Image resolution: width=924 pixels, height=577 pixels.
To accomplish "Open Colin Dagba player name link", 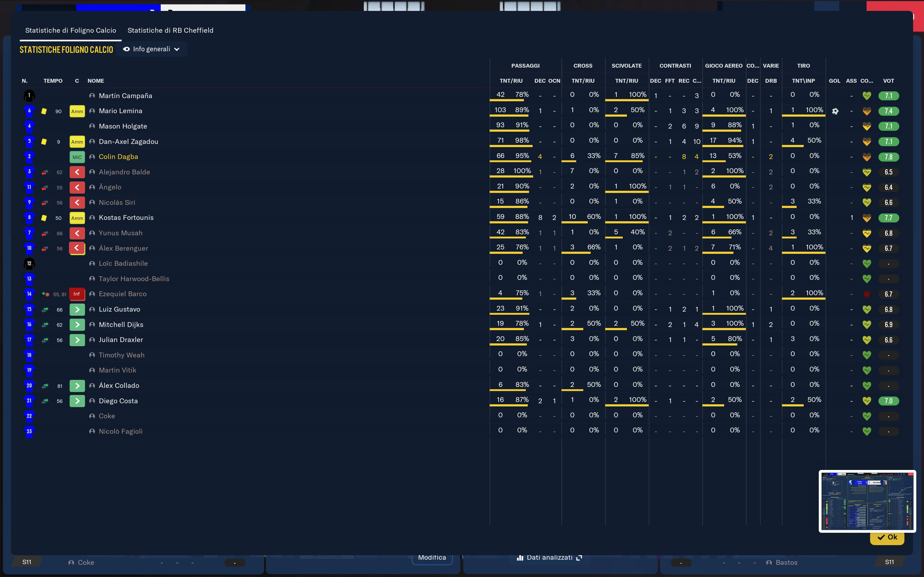I will (118, 157).
